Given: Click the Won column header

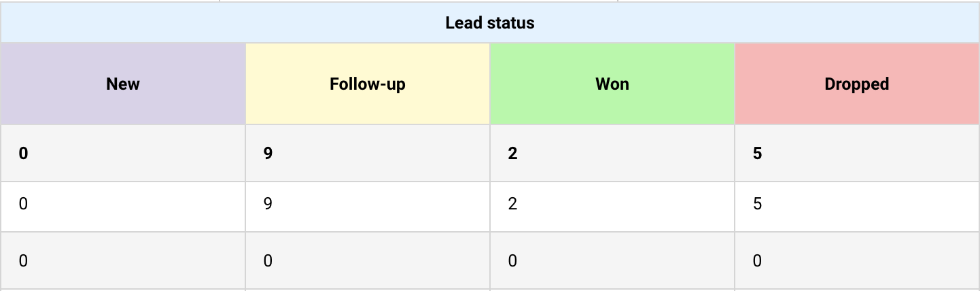Looking at the screenshot, I should pyautogui.click(x=612, y=84).
